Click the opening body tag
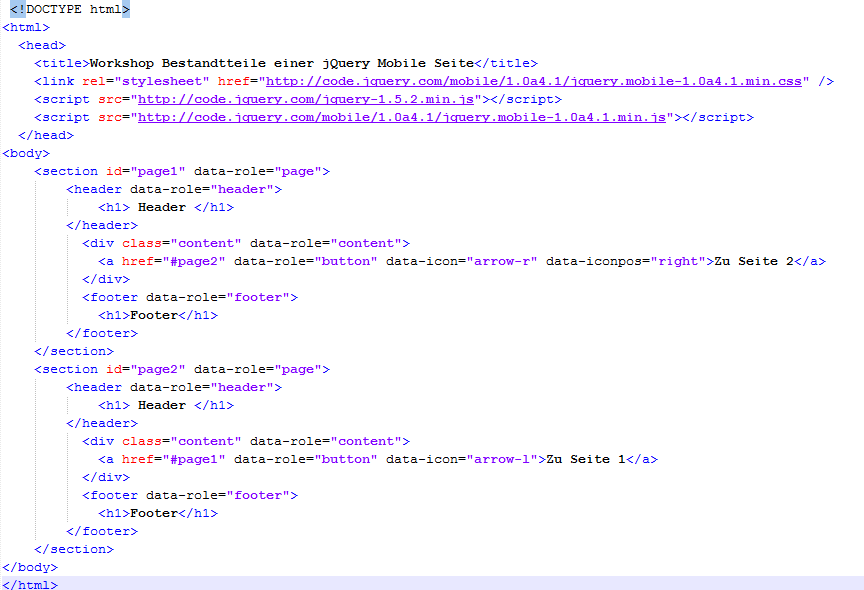The height and width of the screenshot is (590, 864). point(26,153)
